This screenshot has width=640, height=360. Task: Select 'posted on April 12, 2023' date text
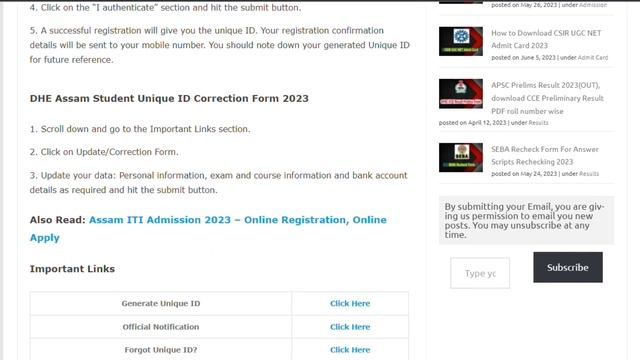(472, 122)
